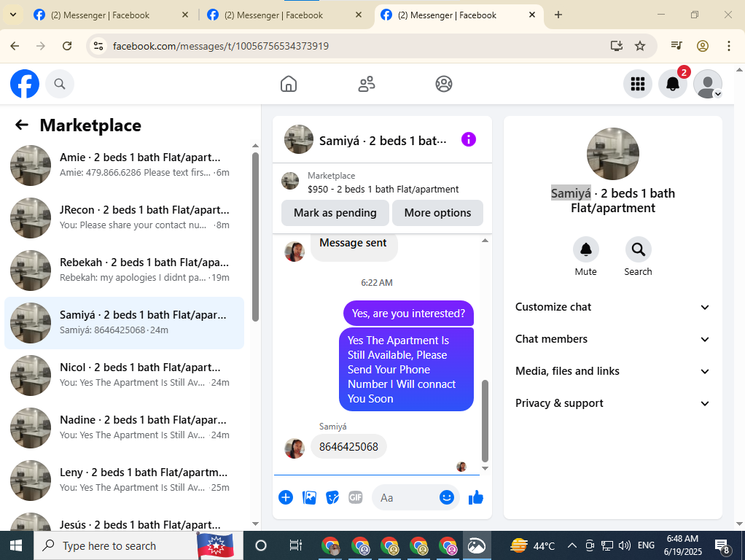Open the Facebook apps menu grid icon
The height and width of the screenshot is (560, 745).
point(638,84)
